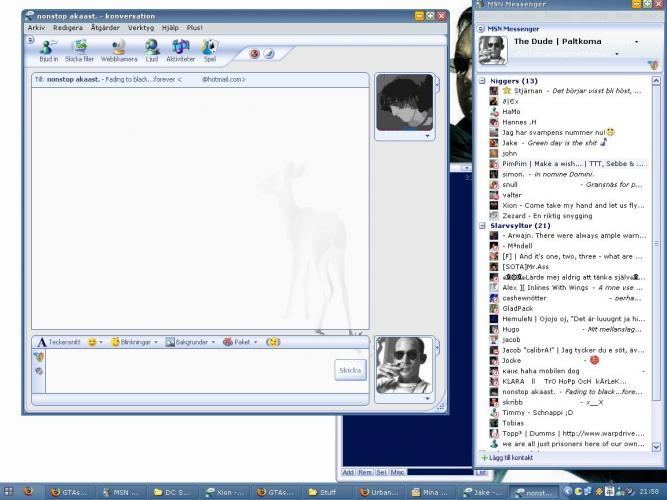Click the nudge icon above the message box
The height and width of the screenshot is (500, 667).
click(x=272, y=342)
